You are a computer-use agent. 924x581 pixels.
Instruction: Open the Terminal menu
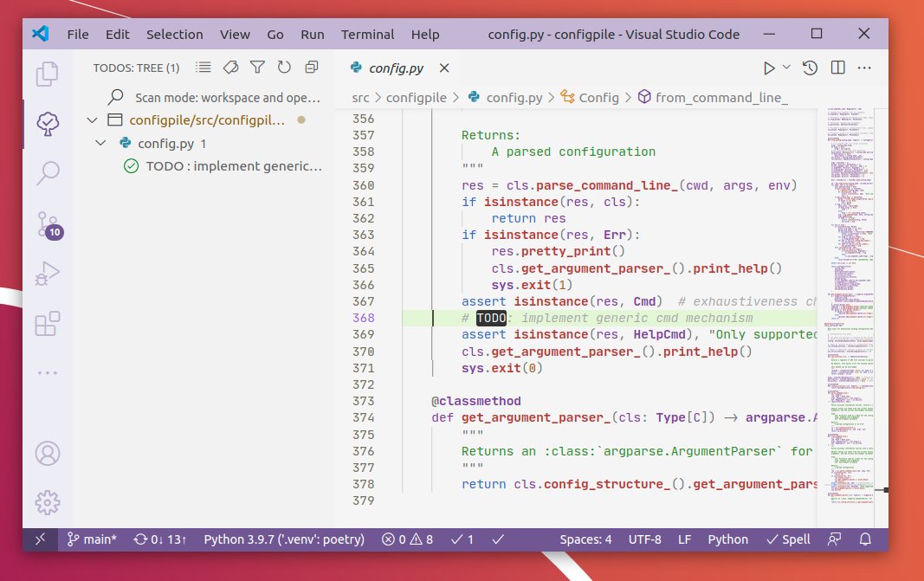[x=367, y=35]
